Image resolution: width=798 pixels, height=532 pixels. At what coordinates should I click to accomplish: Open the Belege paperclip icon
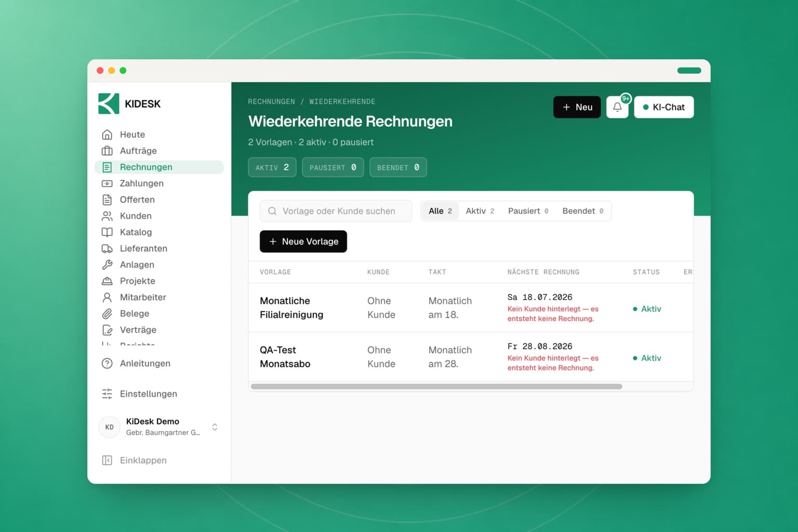pos(107,313)
